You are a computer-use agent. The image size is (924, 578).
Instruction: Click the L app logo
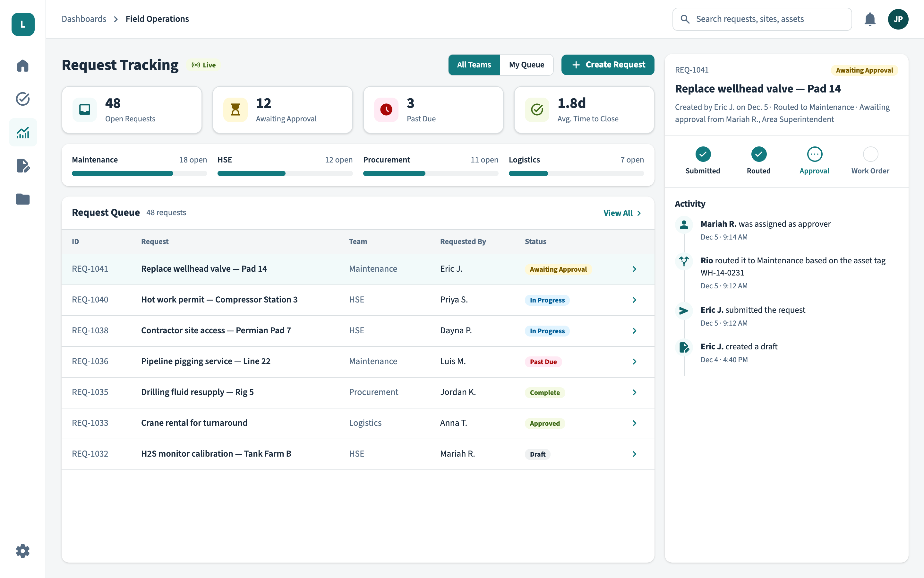pyautogui.click(x=23, y=24)
